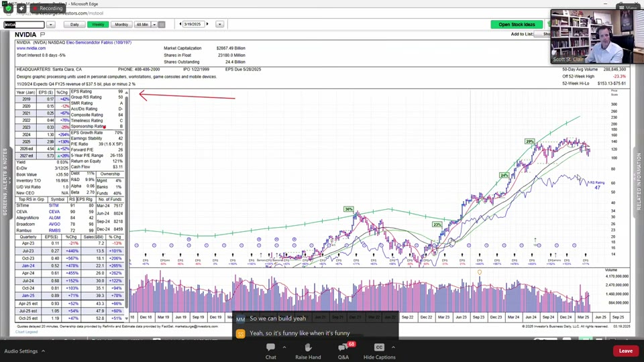The image size is (644, 362).
Task: Expand the caption options caret
Action: click(x=393, y=347)
